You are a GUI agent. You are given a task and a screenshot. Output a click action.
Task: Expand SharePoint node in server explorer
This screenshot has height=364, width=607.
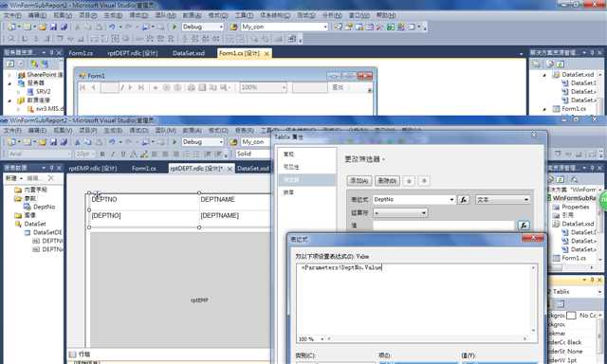tap(9, 75)
